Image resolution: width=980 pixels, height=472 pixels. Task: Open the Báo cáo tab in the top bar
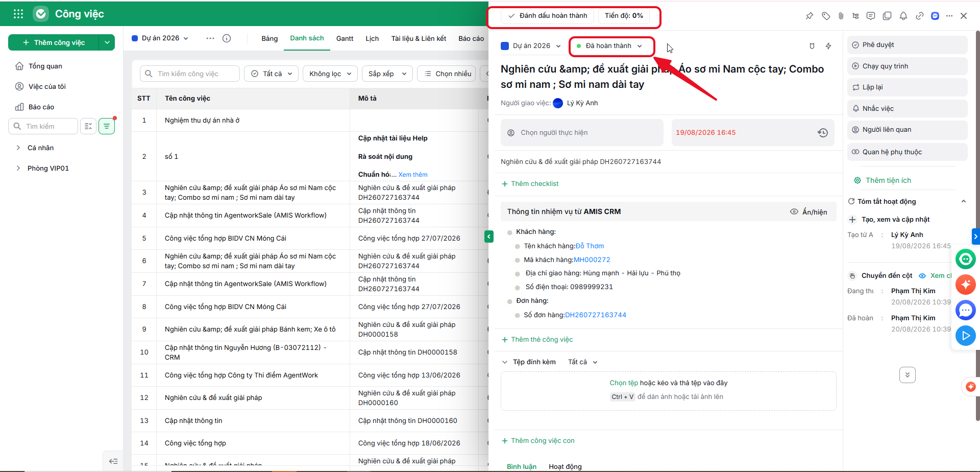pos(471,39)
